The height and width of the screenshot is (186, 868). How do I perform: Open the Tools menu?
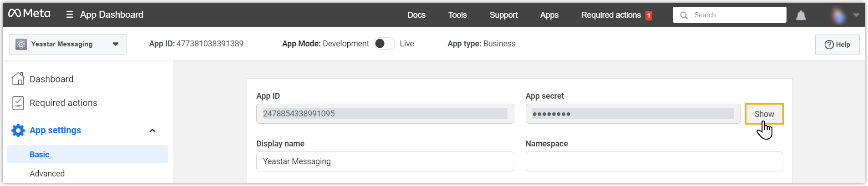[x=457, y=15]
